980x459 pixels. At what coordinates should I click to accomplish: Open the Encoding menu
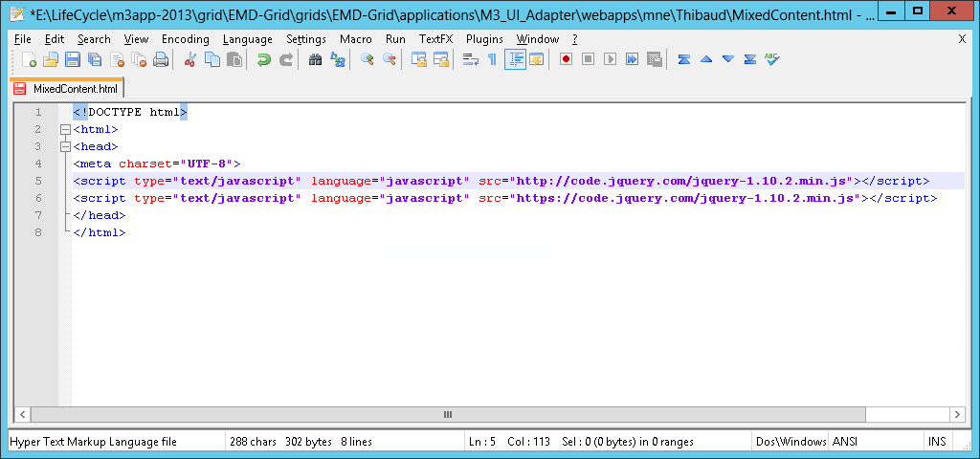pyautogui.click(x=185, y=39)
